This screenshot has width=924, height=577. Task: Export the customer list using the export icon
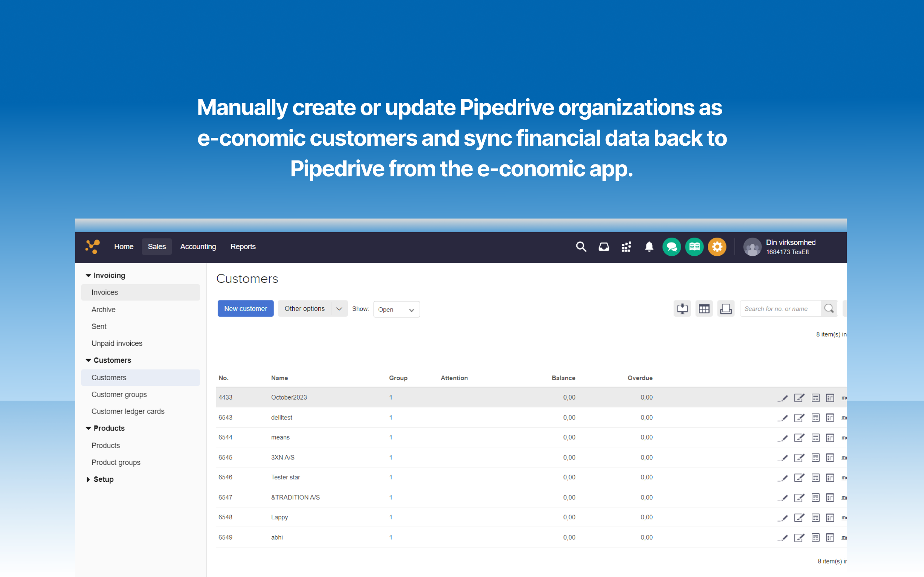[682, 308]
